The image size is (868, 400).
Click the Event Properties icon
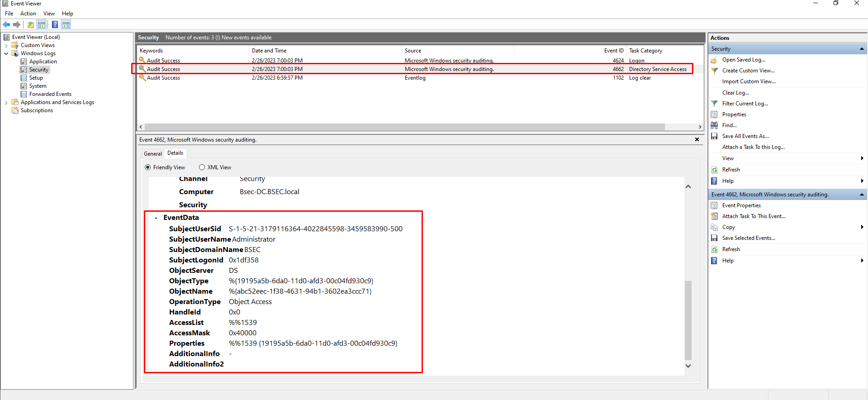click(714, 205)
